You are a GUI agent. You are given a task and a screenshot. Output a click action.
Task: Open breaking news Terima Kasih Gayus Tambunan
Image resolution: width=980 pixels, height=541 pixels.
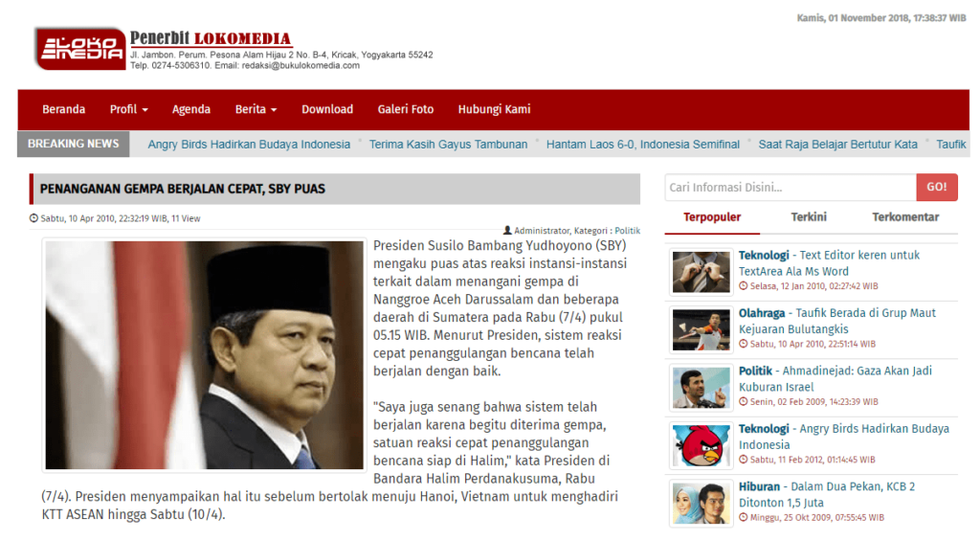pyautogui.click(x=448, y=145)
